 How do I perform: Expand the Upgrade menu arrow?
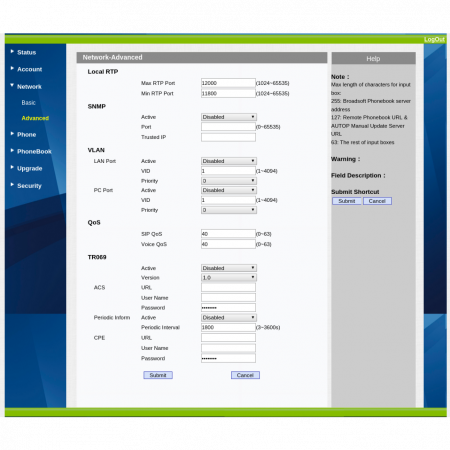[x=12, y=167]
